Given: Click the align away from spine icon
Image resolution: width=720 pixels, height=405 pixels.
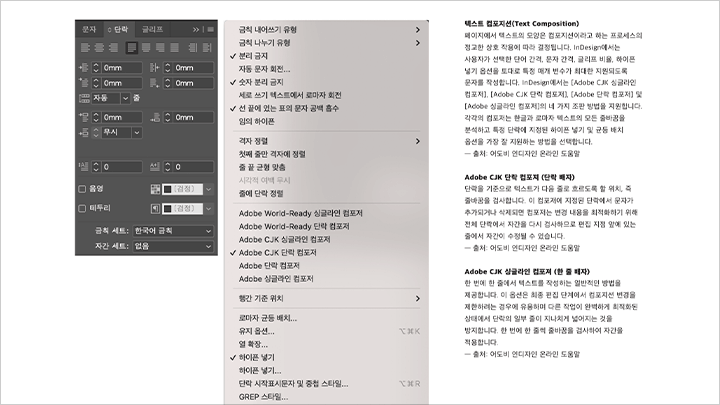Looking at the screenshot, I should point(207,47).
